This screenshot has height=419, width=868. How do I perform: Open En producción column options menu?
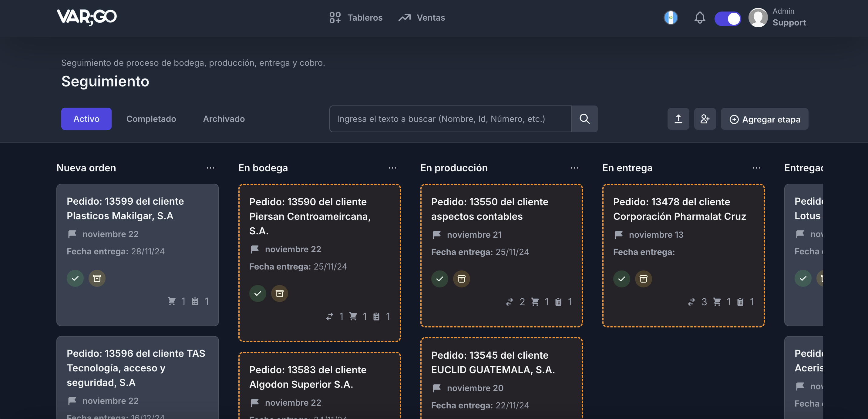click(574, 168)
